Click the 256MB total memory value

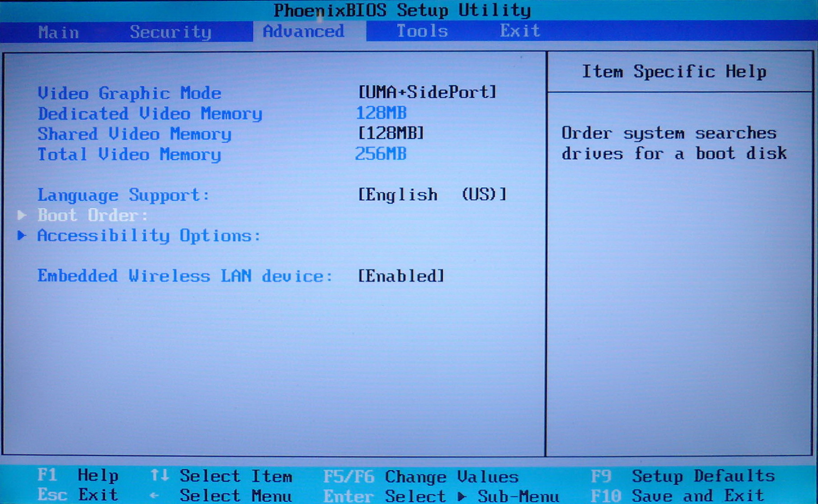pos(381,154)
